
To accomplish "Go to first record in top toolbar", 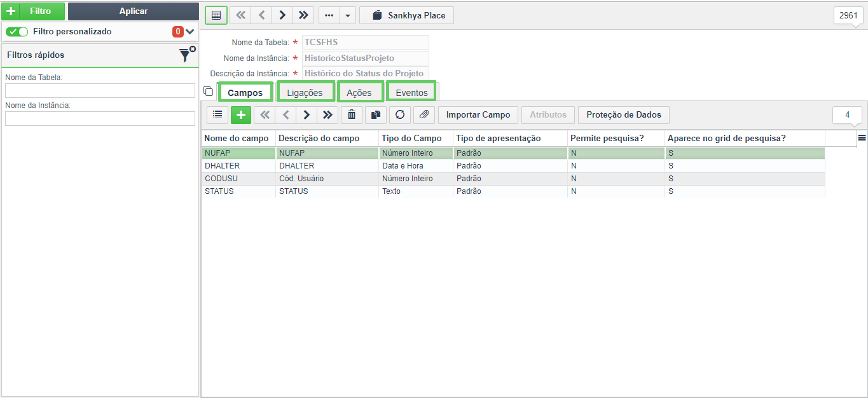I will click(240, 15).
